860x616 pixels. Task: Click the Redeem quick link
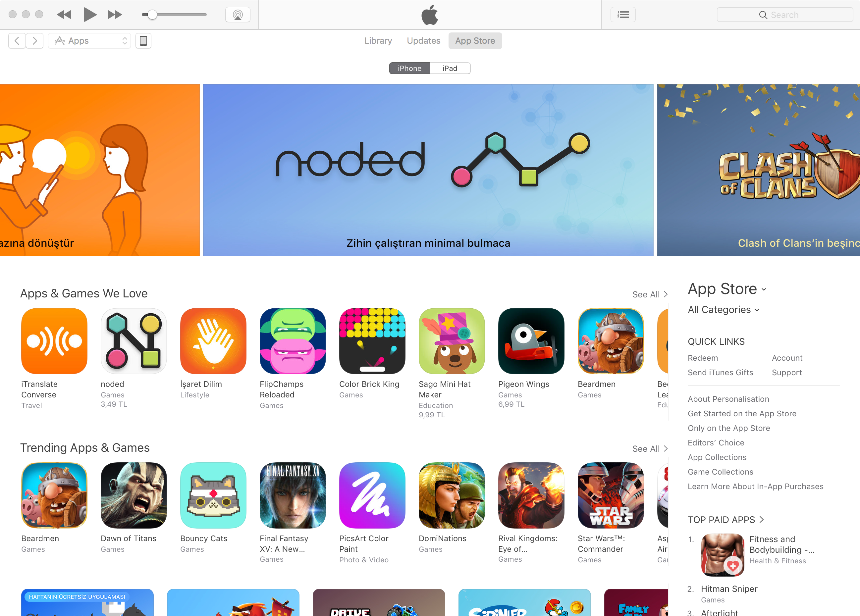[x=703, y=358]
